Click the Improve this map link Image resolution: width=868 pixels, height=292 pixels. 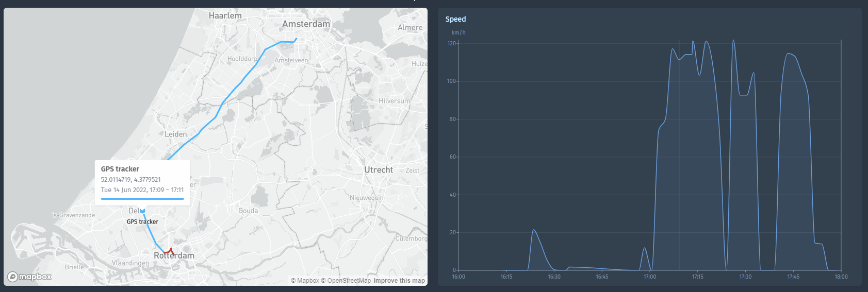click(x=399, y=281)
